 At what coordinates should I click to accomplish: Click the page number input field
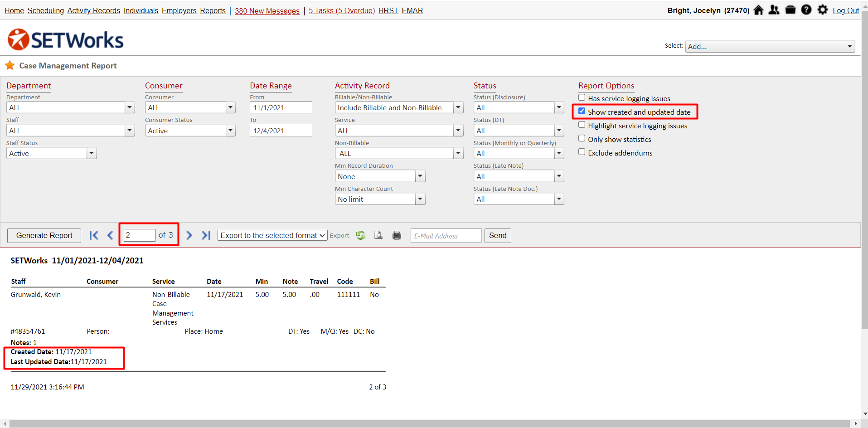tap(140, 235)
